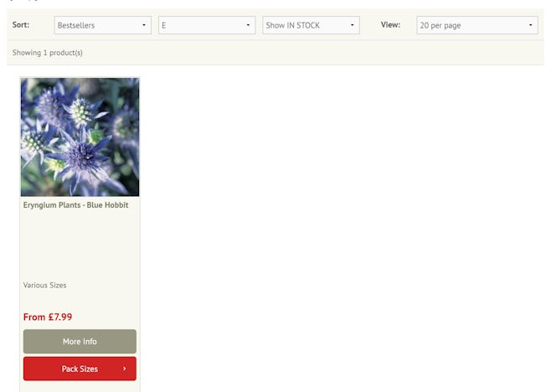
Task: Click the View: label
Action: point(390,25)
